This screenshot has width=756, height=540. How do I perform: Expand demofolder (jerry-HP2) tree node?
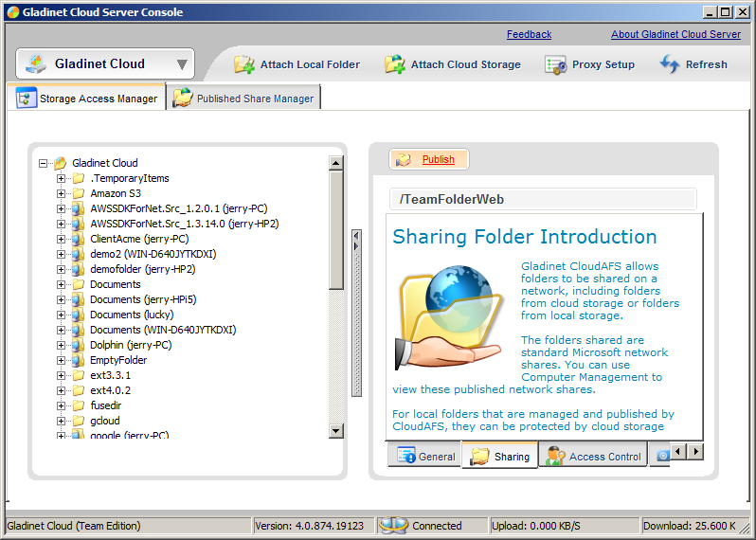point(61,269)
